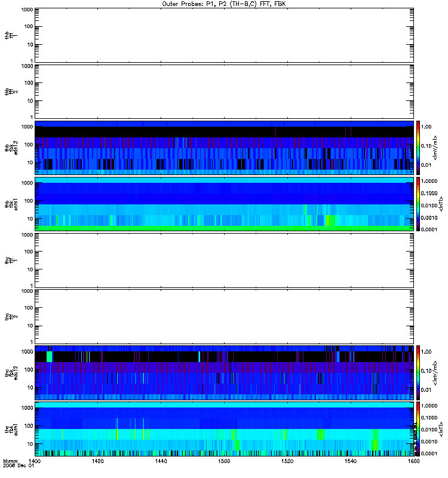Click the <|mV/m|> label beside thb edc12 color bar

click(435, 148)
